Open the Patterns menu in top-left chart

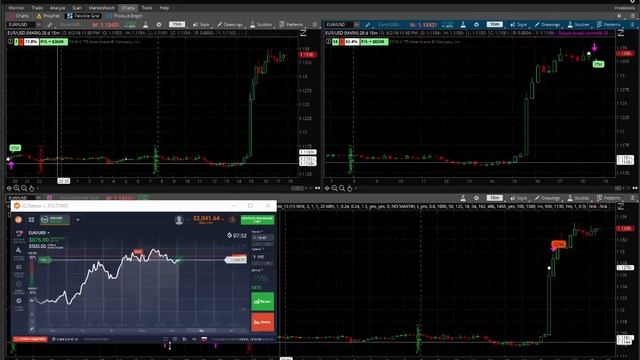[291, 24]
